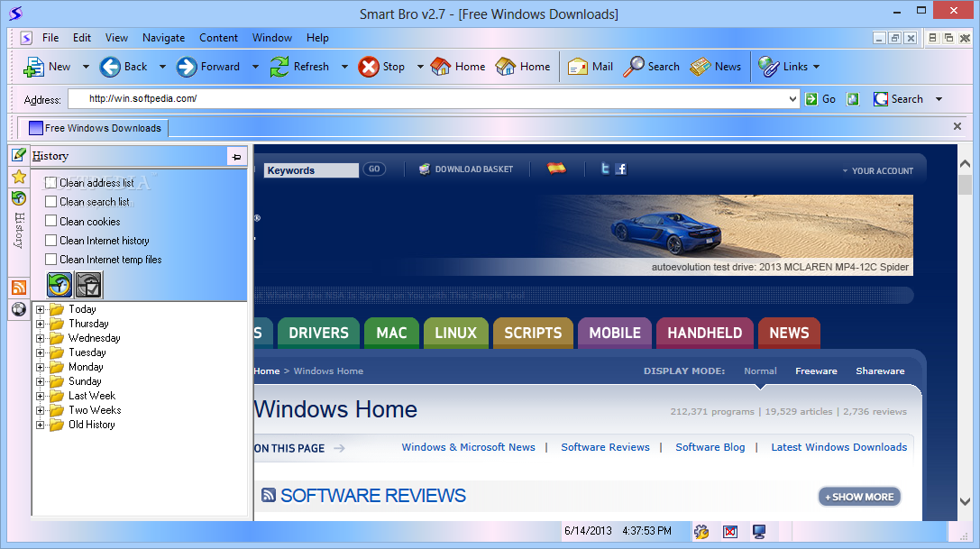This screenshot has width=980, height=549.
Task: Click the address bar Search icon
Action: pyautogui.click(x=881, y=99)
